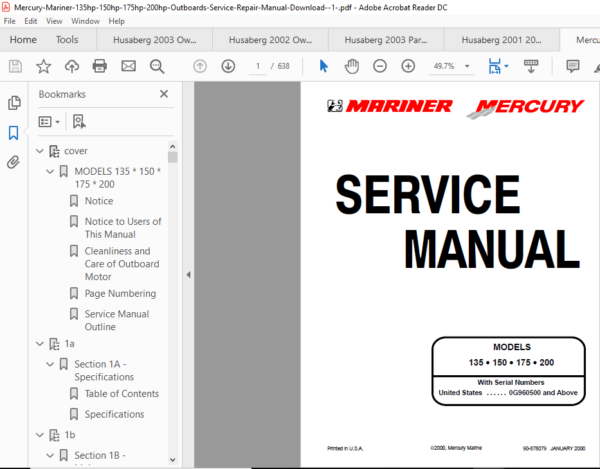
Task: Open the Window menu
Action: click(85, 21)
